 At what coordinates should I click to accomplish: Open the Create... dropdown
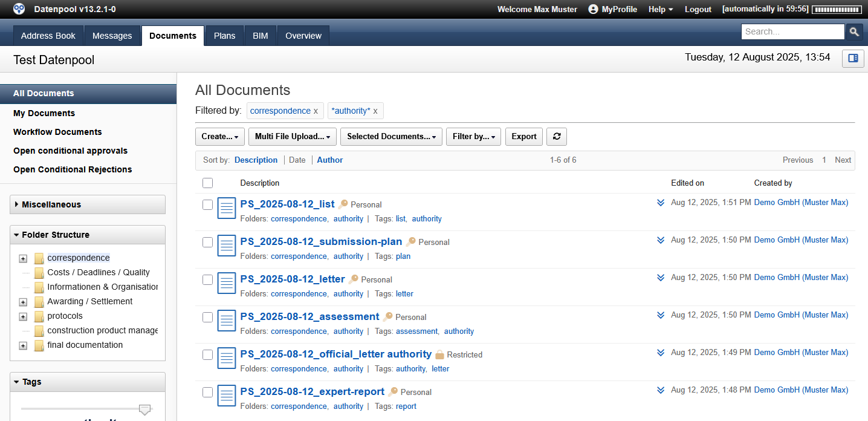click(x=219, y=137)
